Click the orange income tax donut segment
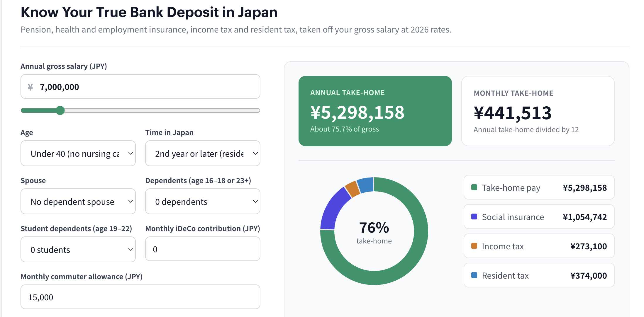The width and height of the screenshot is (644, 317). (352, 189)
